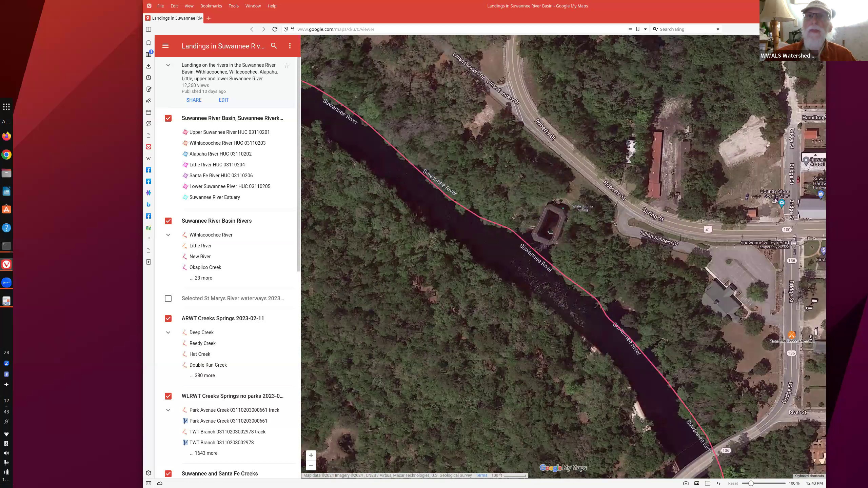
Task: Click the SHARE button
Action: [x=194, y=100]
